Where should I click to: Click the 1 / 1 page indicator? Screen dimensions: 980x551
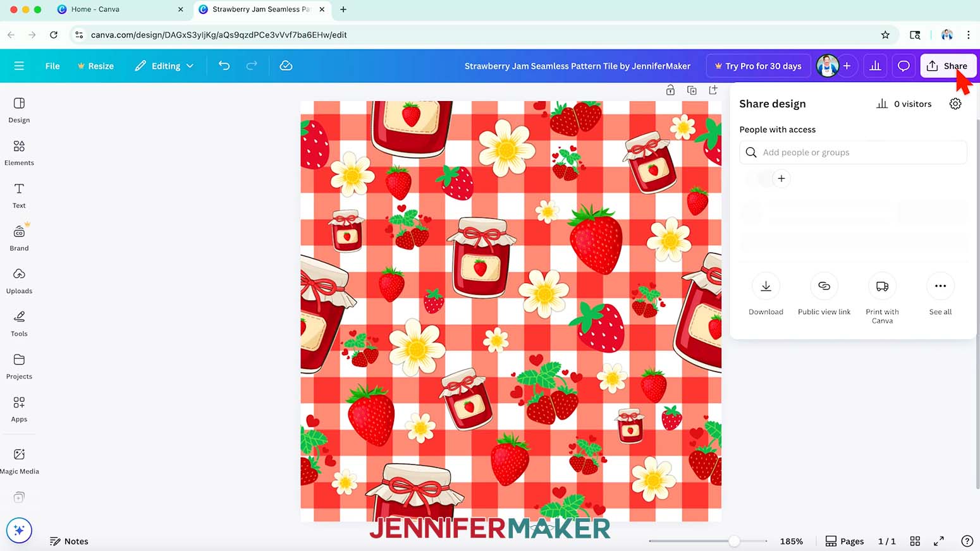(x=886, y=542)
